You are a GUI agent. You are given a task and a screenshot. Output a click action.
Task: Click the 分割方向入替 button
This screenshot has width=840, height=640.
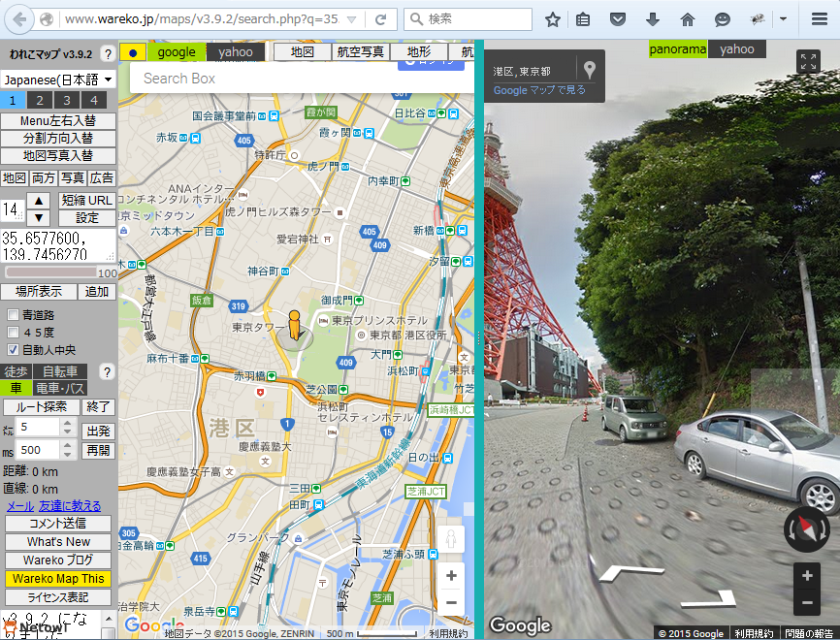coord(58,138)
